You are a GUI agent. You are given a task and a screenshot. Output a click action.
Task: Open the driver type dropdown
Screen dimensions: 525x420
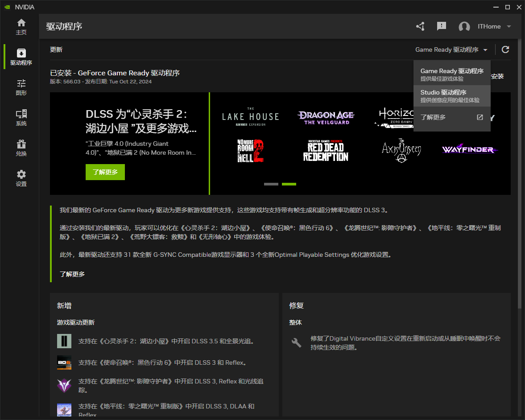(451, 49)
